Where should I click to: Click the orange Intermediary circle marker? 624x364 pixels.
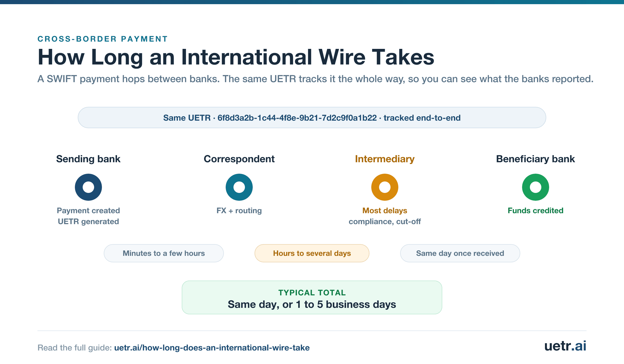tap(385, 187)
